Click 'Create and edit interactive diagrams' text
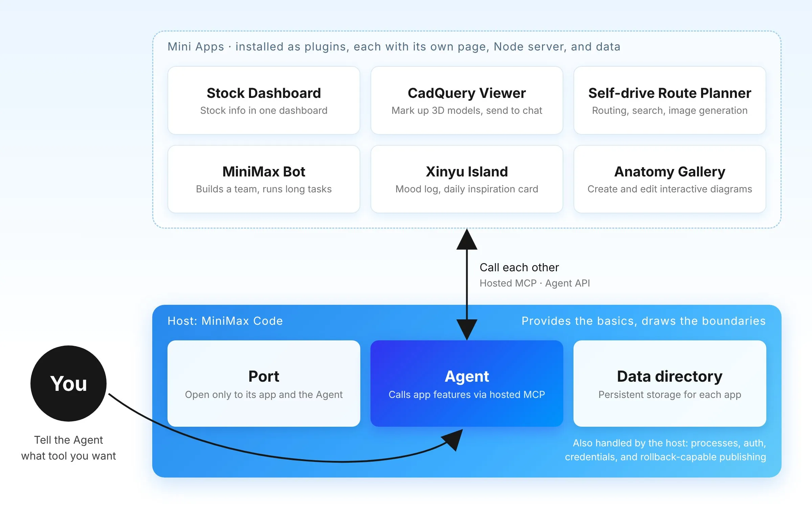The width and height of the screenshot is (812, 508). [x=670, y=189]
